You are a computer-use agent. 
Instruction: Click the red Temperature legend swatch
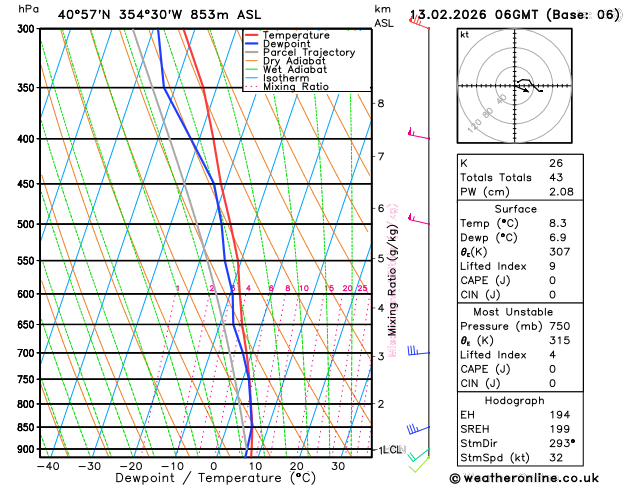point(252,35)
